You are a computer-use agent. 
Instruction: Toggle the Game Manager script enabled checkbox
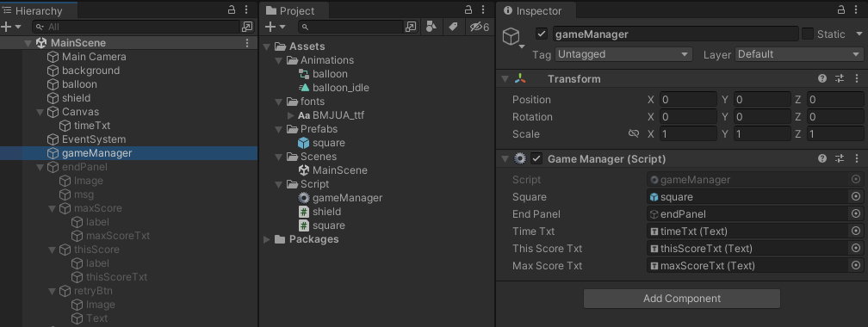pyautogui.click(x=536, y=159)
